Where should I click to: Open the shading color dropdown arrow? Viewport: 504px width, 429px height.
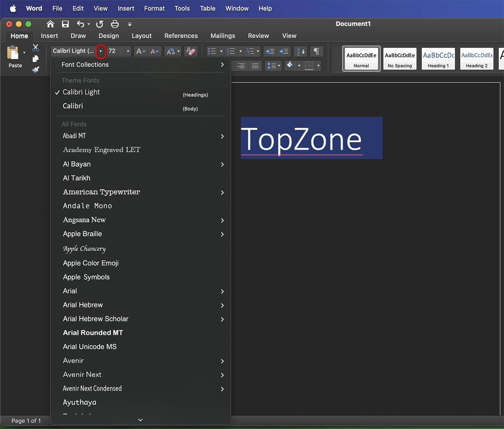299,66
